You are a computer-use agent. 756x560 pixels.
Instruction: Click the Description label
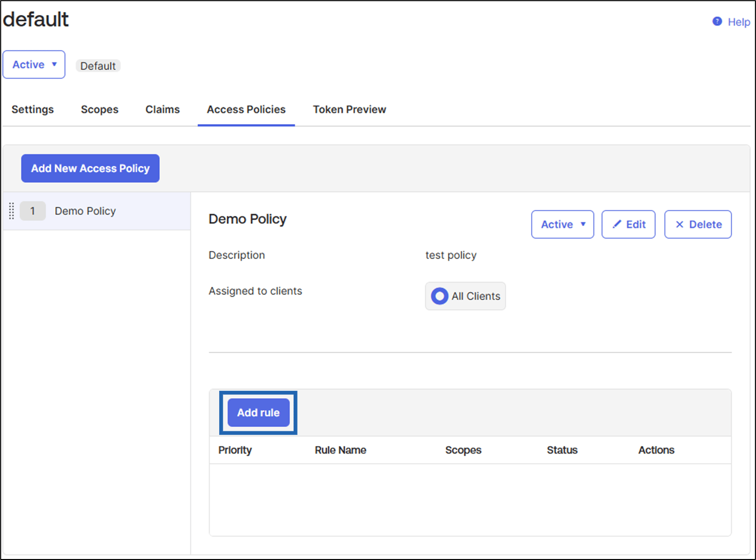click(x=237, y=255)
